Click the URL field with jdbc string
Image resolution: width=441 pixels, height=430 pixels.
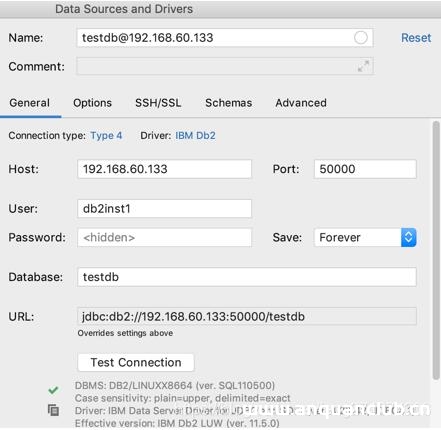(x=247, y=316)
